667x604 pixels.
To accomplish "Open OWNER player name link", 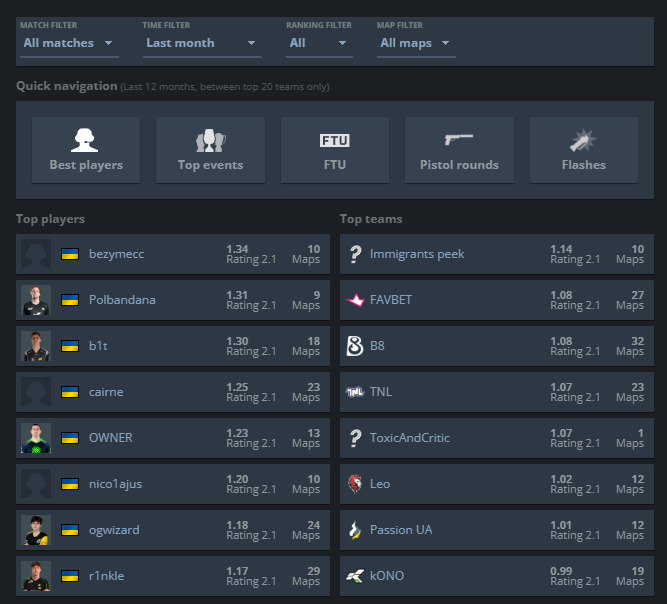I will pos(111,438).
